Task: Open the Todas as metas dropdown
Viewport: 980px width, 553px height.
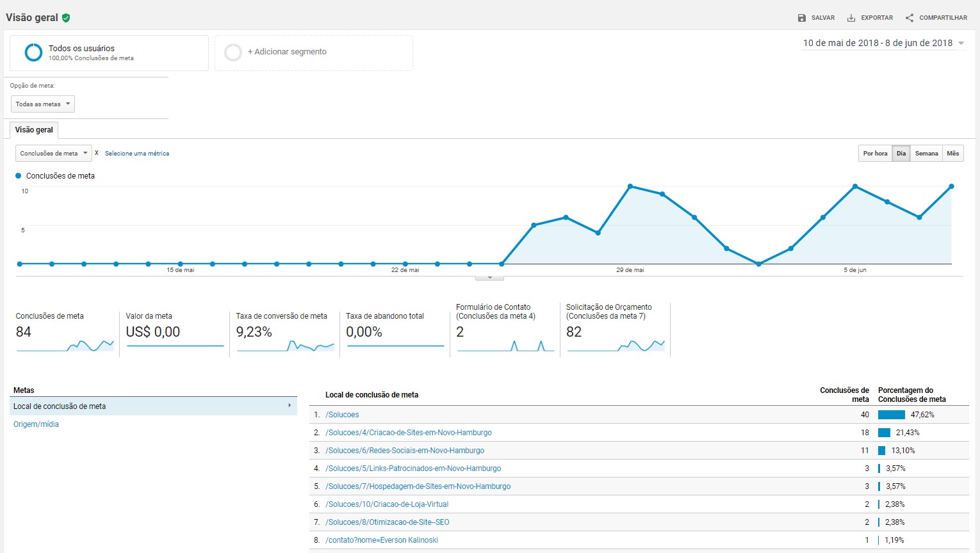Action: click(43, 104)
